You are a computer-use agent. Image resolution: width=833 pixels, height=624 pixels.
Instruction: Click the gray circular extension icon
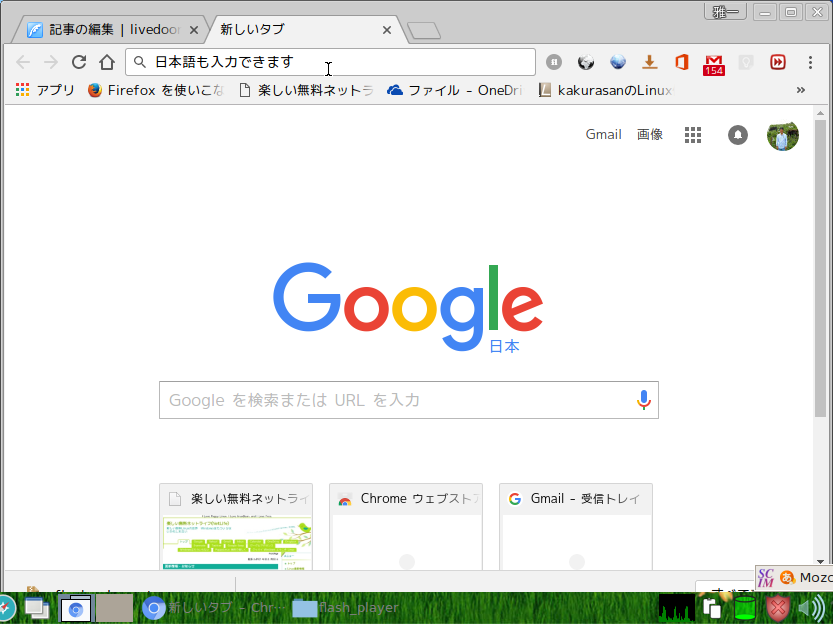(x=554, y=62)
